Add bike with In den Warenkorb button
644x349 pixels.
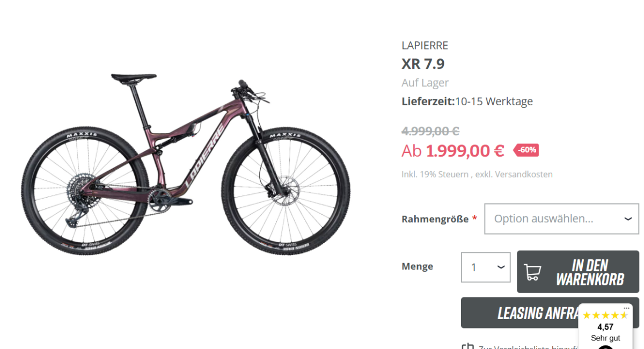click(578, 272)
